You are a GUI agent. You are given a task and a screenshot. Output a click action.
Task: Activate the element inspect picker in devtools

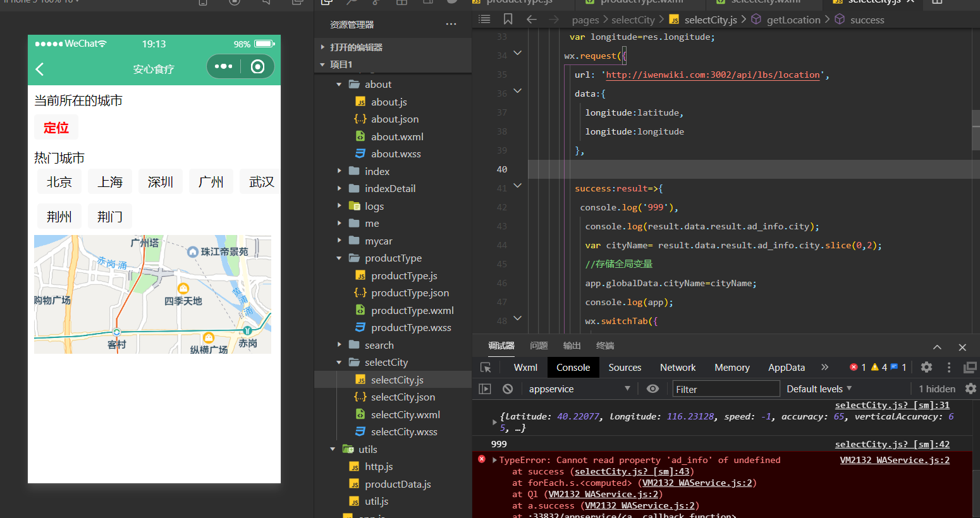tap(486, 368)
